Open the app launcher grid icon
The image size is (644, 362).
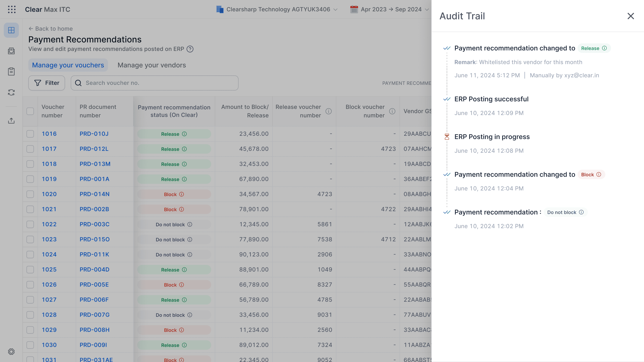coord(12,9)
